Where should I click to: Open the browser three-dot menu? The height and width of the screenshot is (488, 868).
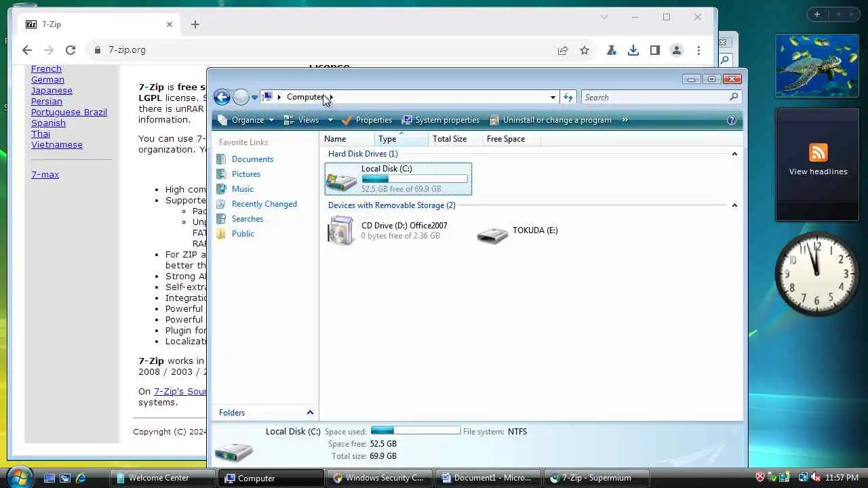coord(698,50)
